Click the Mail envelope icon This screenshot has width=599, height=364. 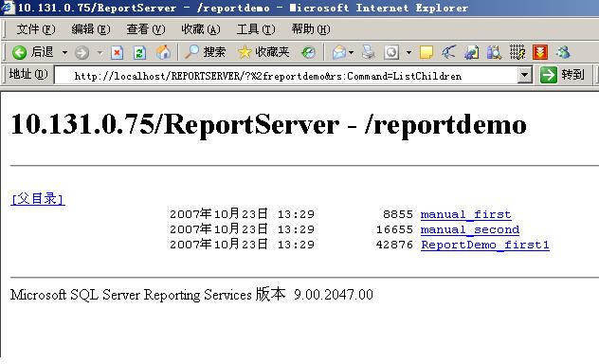tap(339, 52)
